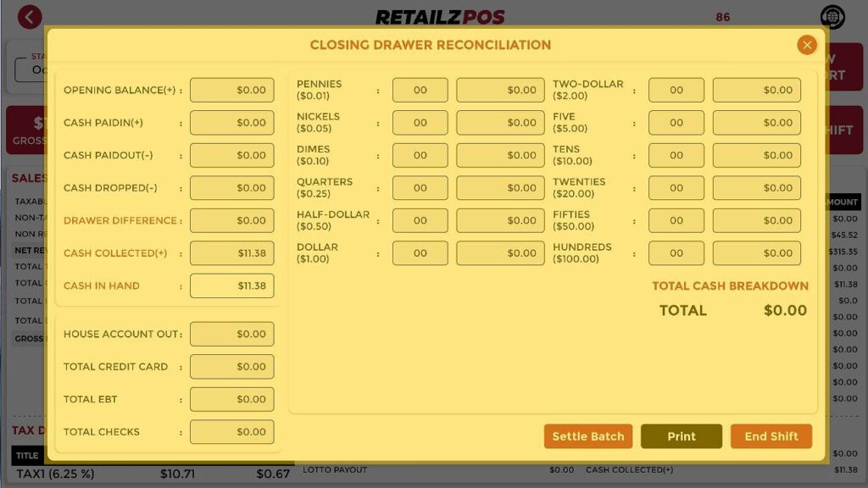This screenshot has width=868, height=488.
Task: Click the House Account Out field
Action: pyautogui.click(x=231, y=334)
